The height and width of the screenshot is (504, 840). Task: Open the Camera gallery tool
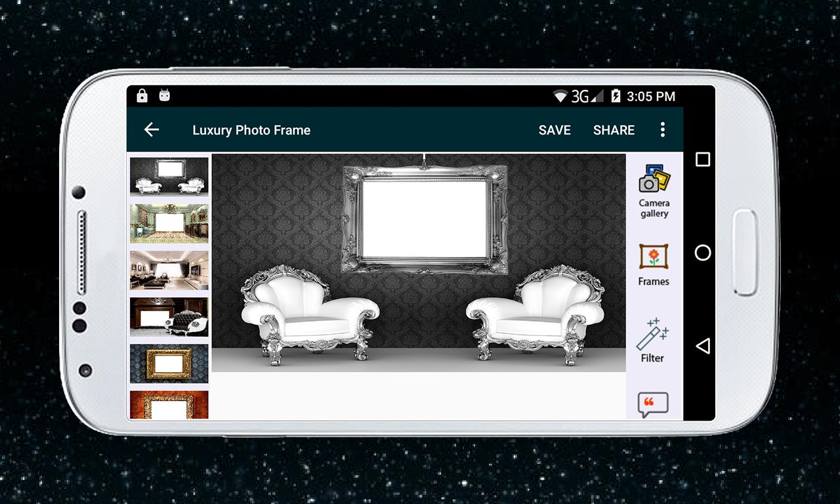(x=654, y=192)
